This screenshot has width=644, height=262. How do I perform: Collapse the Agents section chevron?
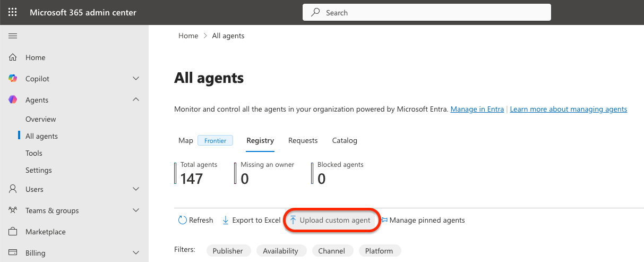pyautogui.click(x=136, y=100)
